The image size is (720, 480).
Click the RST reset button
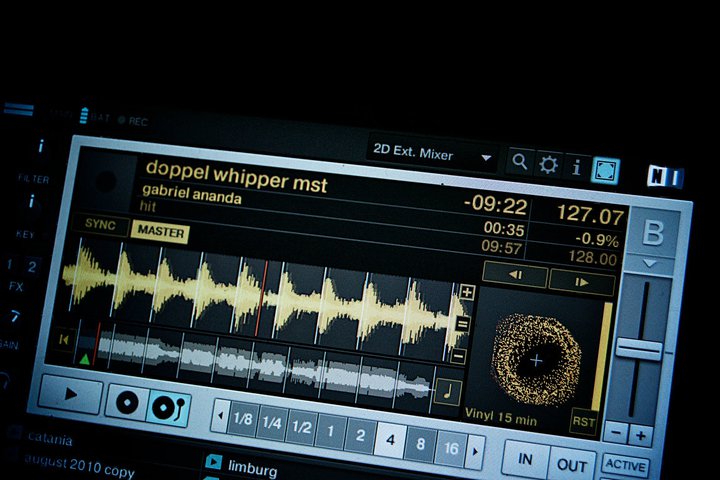(x=583, y=421)
